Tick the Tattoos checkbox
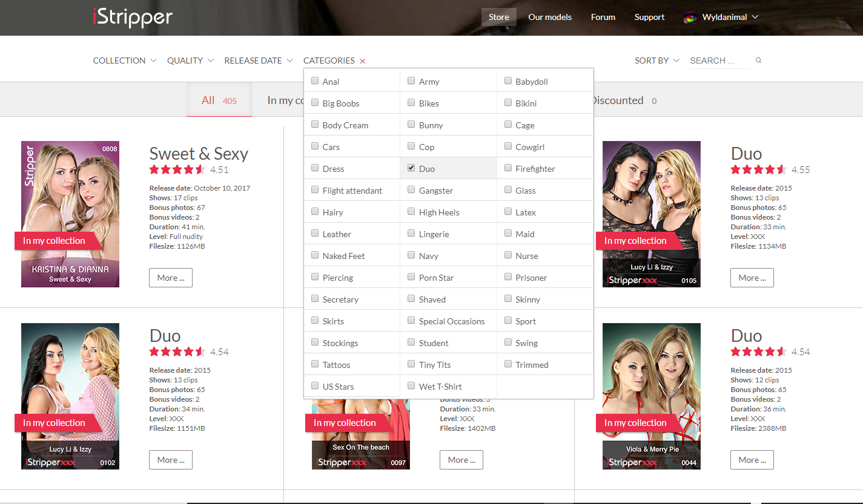Screen dimensions: 863x504 tap(315, 364)
